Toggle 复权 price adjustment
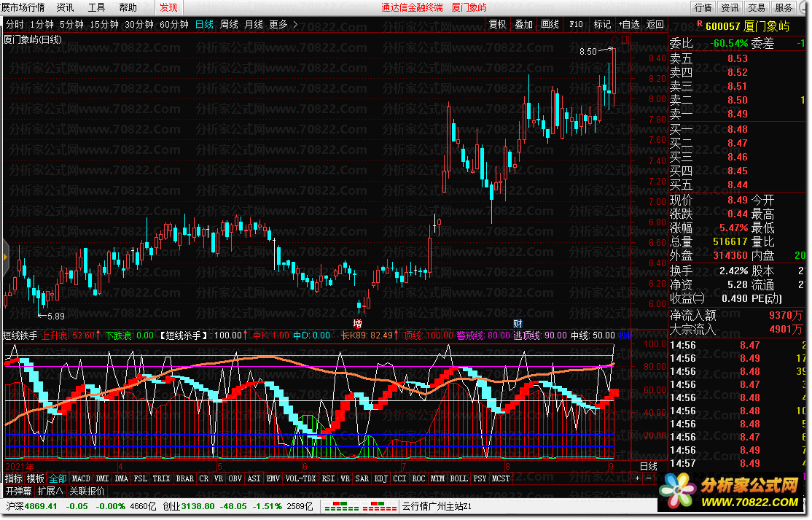Viewport: 812px width, 520px height. 498,24
